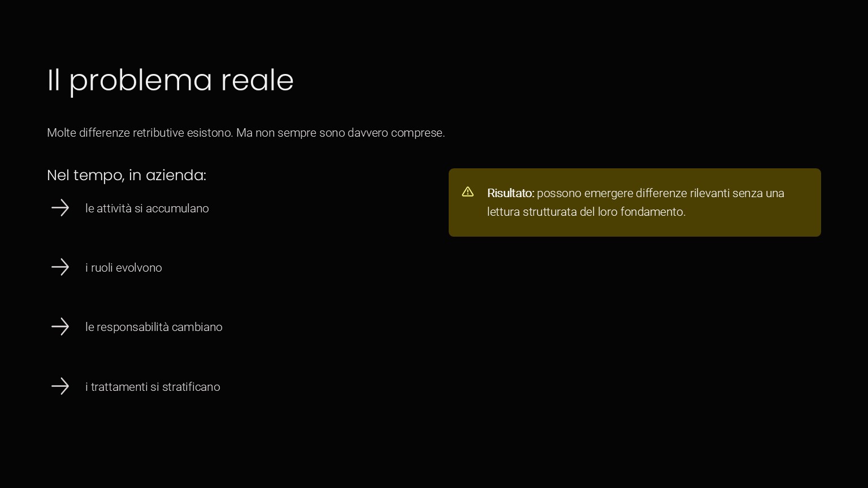The image size is (868, 488).
Task: Click the sentence "Ma non sempre sono davvero comprese."
Action: pyautogui.click(x=340, y=133)
